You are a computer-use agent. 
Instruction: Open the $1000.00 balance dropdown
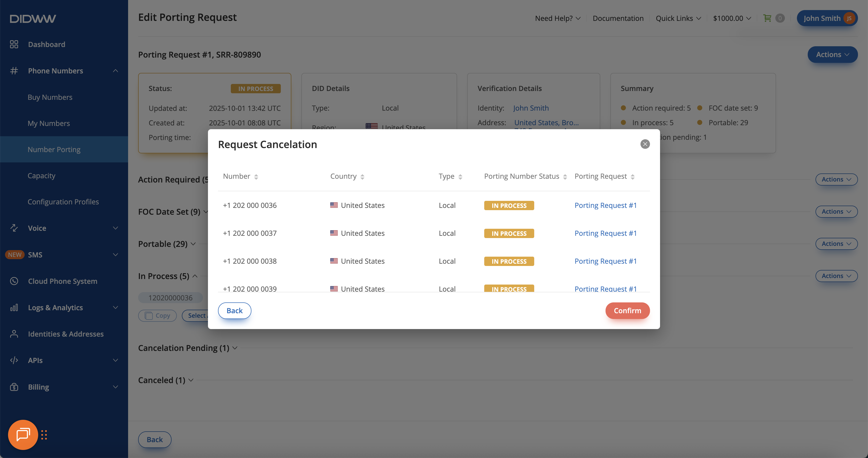point(732,18)
